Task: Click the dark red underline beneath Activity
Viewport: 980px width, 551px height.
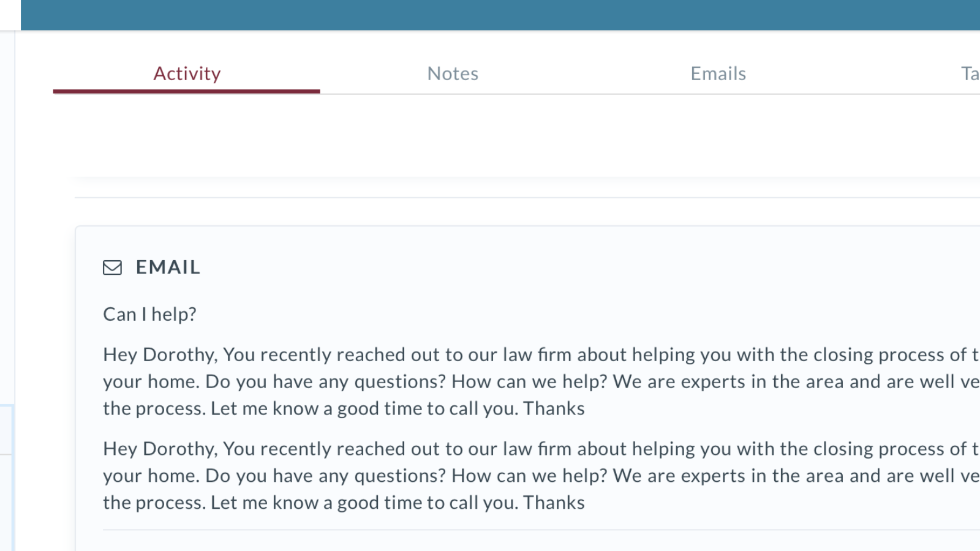Action: pos(187,91)
